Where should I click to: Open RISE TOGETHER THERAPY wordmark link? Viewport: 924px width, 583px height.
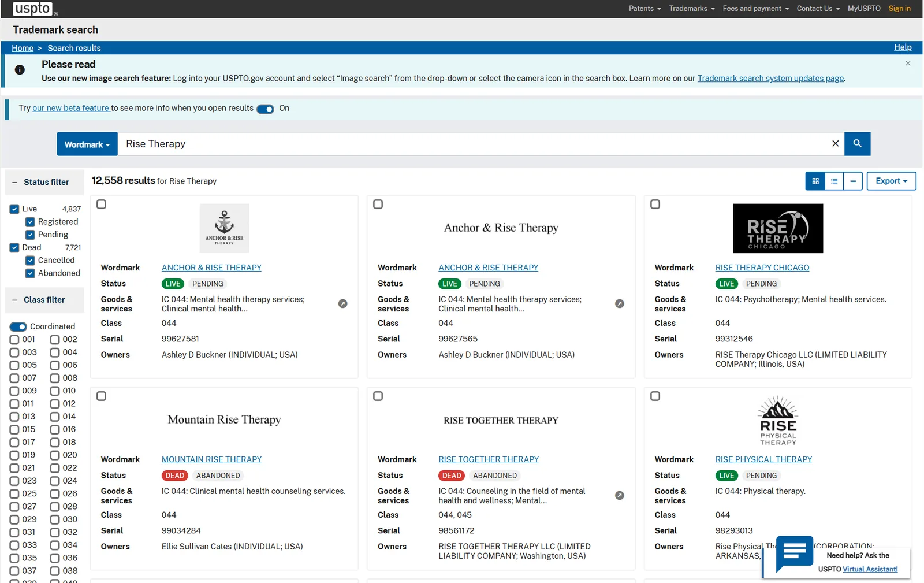pos(489,459)
